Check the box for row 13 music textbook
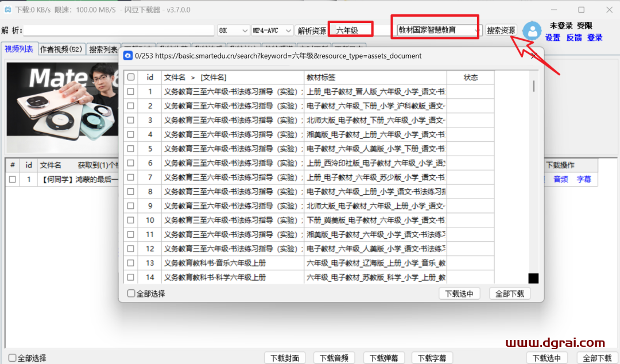 click(131, 263)
